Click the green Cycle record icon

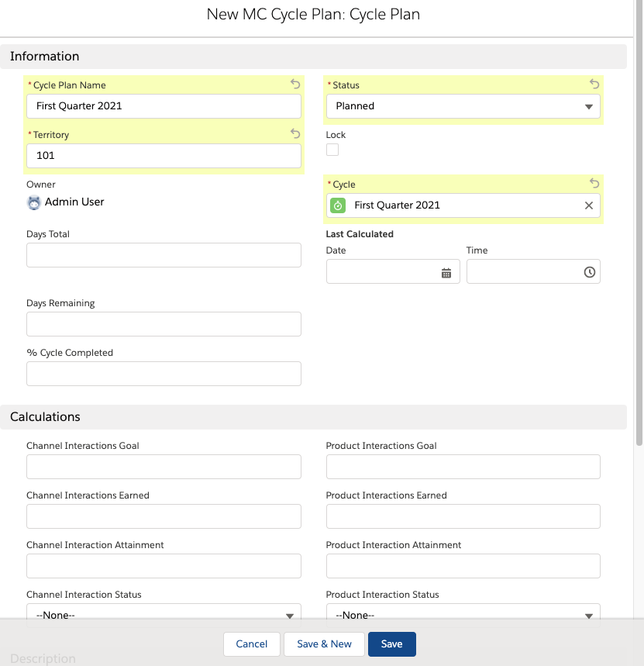click(338, 205)
